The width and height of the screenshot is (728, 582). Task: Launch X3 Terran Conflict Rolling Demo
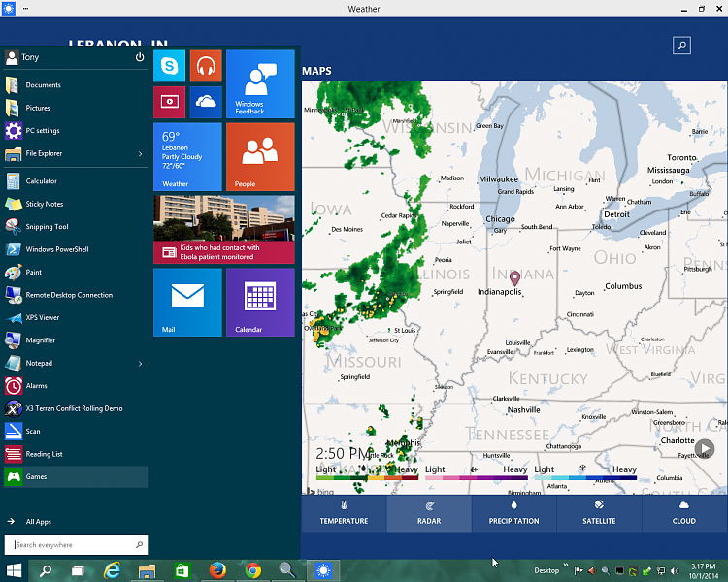tap(76, 408)
